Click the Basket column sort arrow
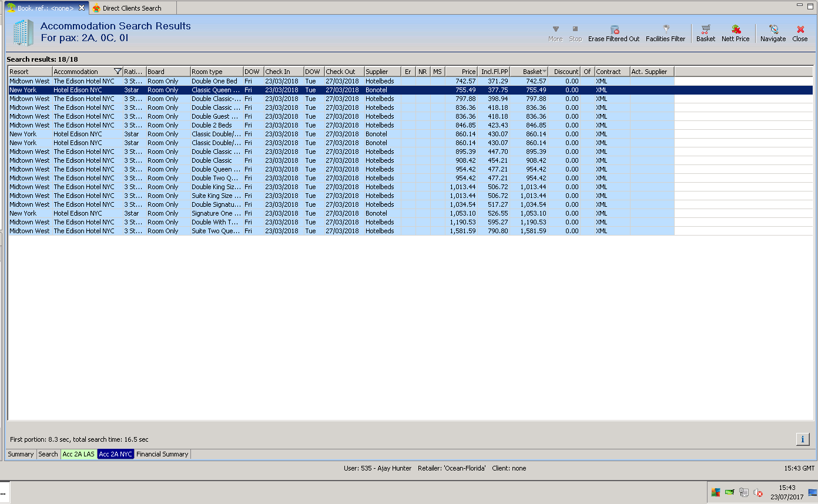Image resolution: width=818 pixels, height=504 pixels. click(x=545, y=72)
